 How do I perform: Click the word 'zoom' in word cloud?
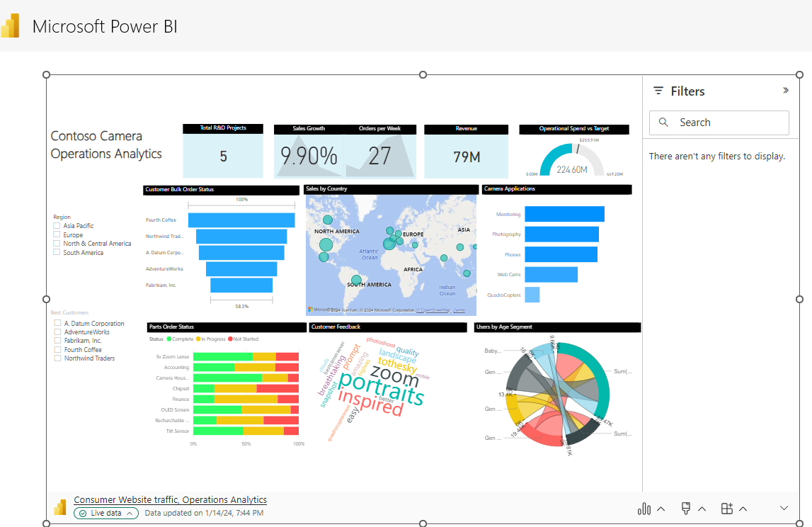click(x=394, y=375)
